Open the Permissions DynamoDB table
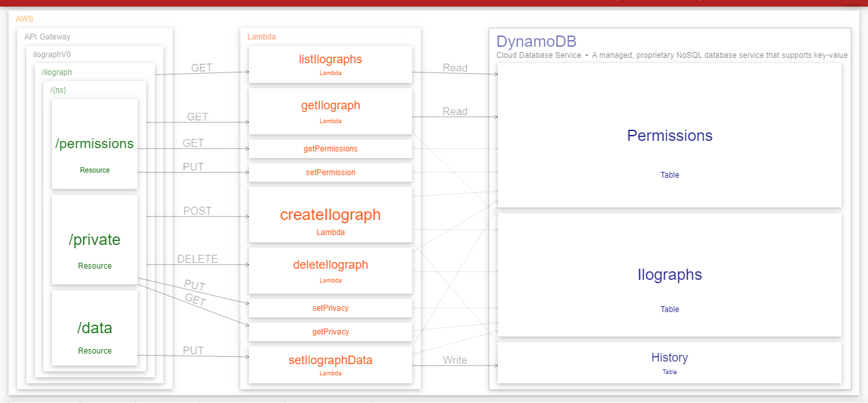Image resolution: width=868 pixels, height=403 pixels. (669, 135)
